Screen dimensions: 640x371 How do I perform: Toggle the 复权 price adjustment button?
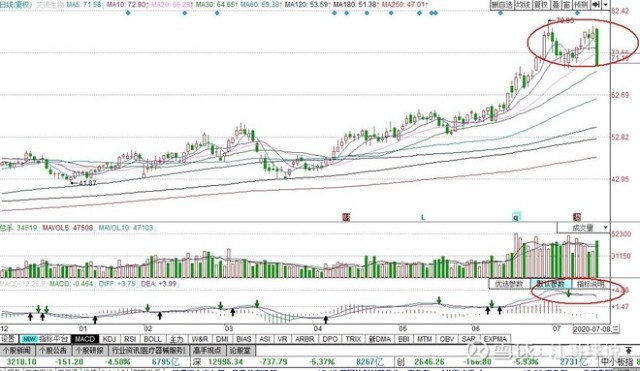coord(541,5)
